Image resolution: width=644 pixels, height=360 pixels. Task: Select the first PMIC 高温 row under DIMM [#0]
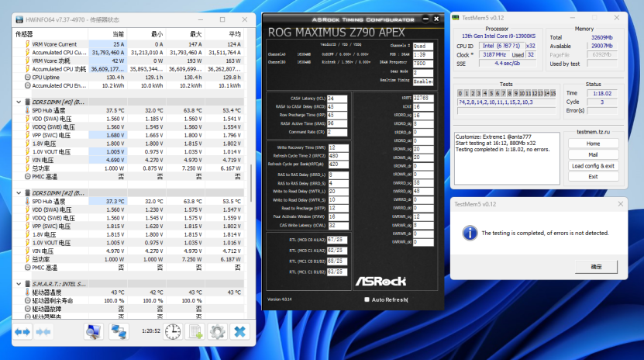128,176
